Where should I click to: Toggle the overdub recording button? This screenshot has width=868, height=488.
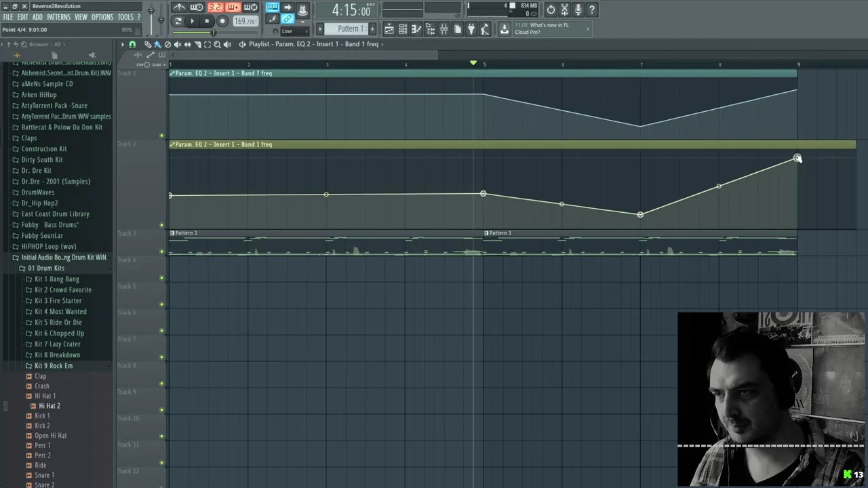[233, 7]
